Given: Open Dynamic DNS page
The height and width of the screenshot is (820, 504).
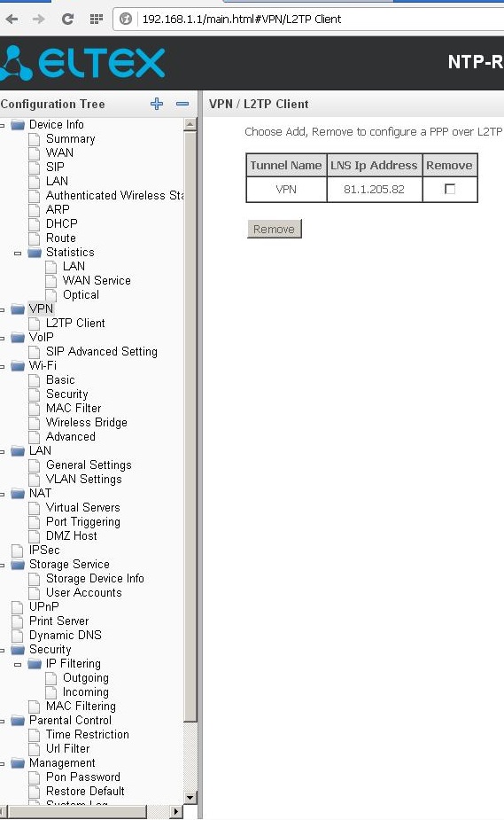Looking at the screenshot, I should coord(66,636).
